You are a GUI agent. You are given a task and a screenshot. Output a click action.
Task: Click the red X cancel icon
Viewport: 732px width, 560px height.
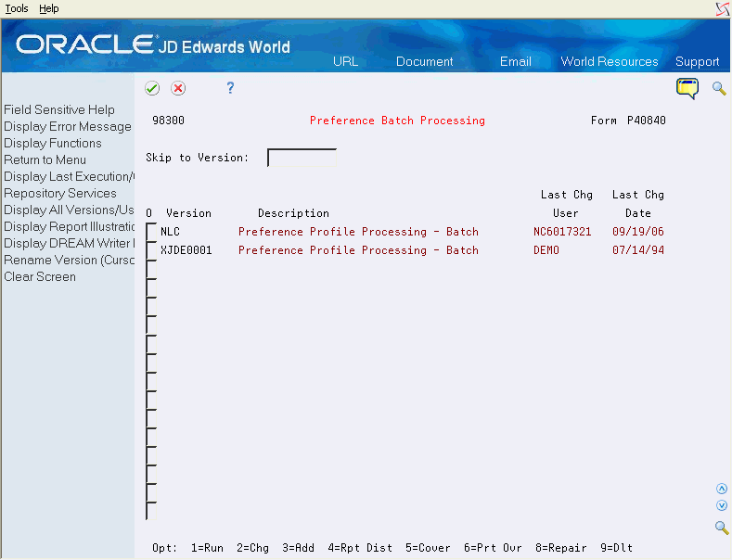(178, 88)
